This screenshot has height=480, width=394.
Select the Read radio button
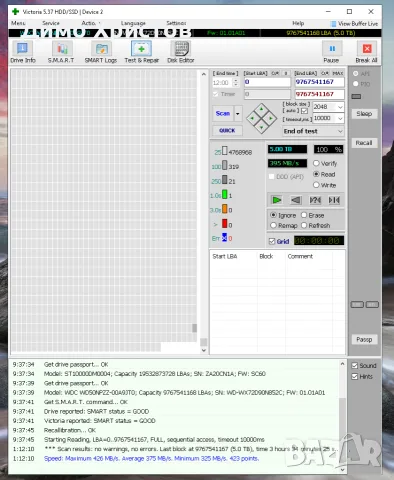click(x=316, y=174)
